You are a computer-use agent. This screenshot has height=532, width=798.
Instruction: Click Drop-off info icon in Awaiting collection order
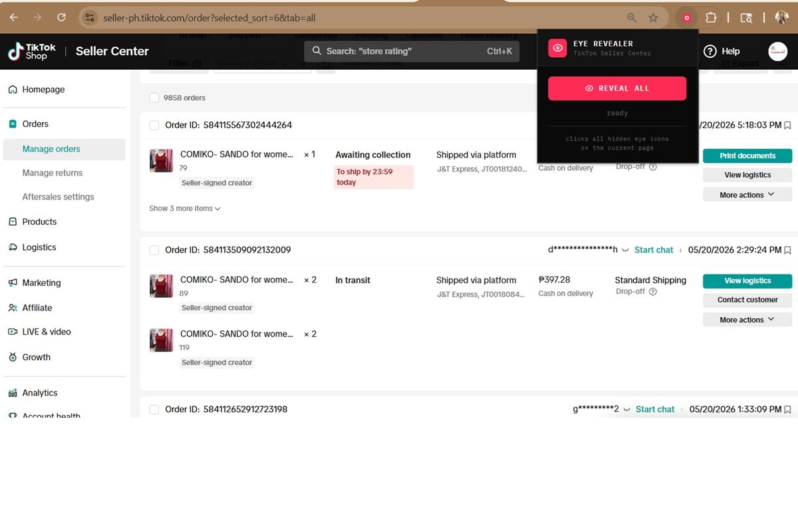click(653, 167)
